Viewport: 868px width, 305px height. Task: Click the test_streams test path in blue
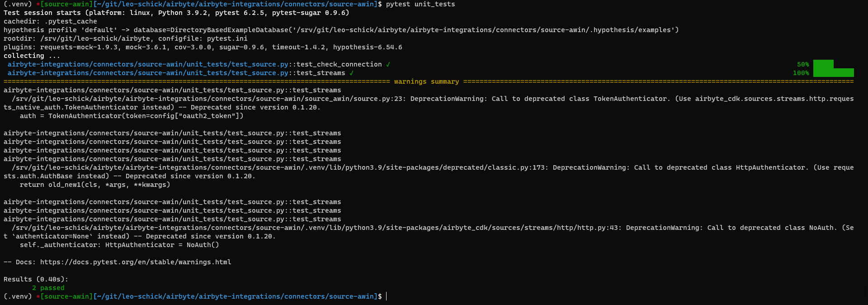148,73
